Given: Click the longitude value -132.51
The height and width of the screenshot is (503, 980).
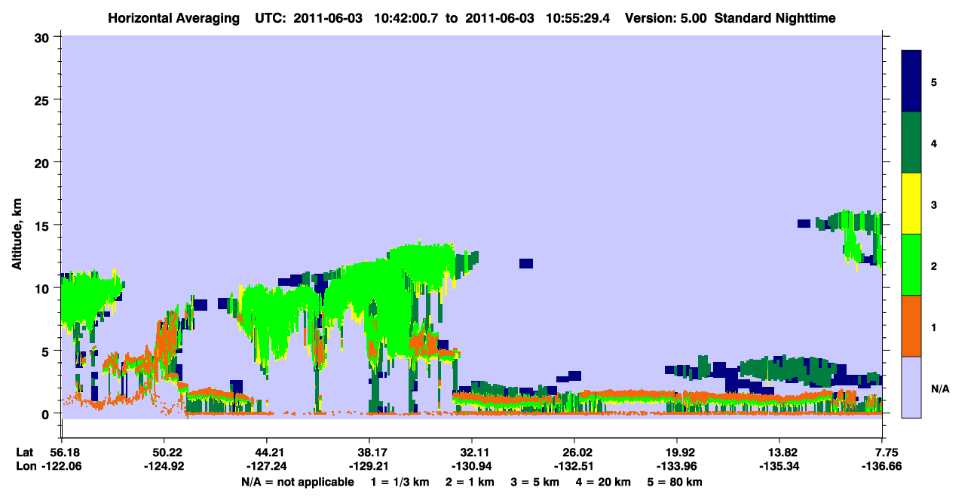Looking at the screenshot, I should pyautogui.click(x=574, y=466).
